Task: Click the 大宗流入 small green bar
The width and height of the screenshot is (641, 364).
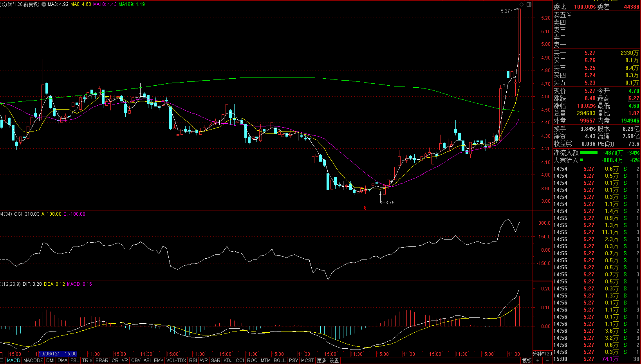Action: pos(581,160)
